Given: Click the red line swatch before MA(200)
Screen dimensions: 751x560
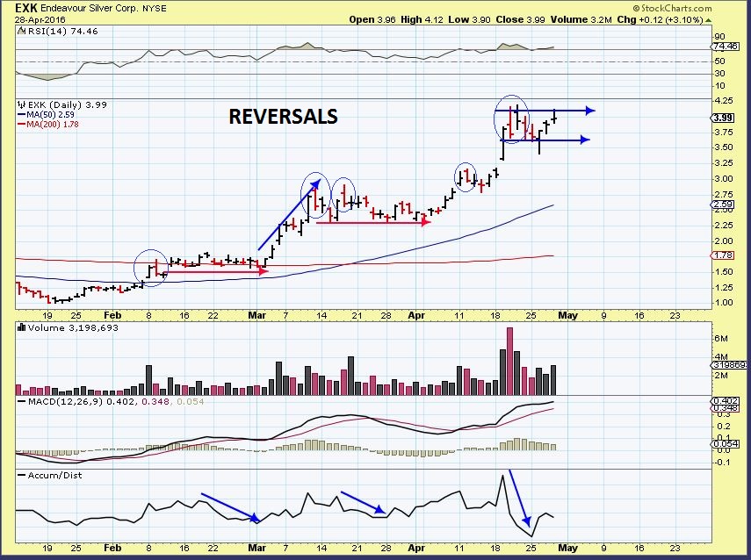Looking at the screenshot, I should click(21, 125).
